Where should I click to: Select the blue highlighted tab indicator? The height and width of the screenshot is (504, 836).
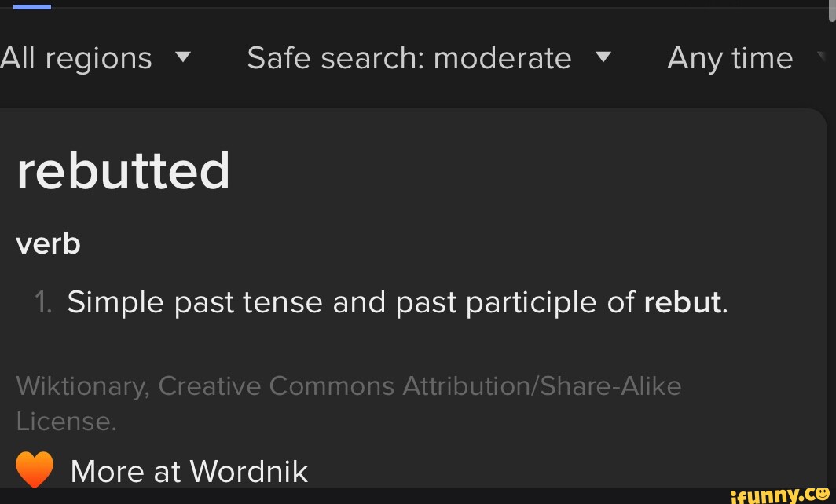tap(32, 6)
